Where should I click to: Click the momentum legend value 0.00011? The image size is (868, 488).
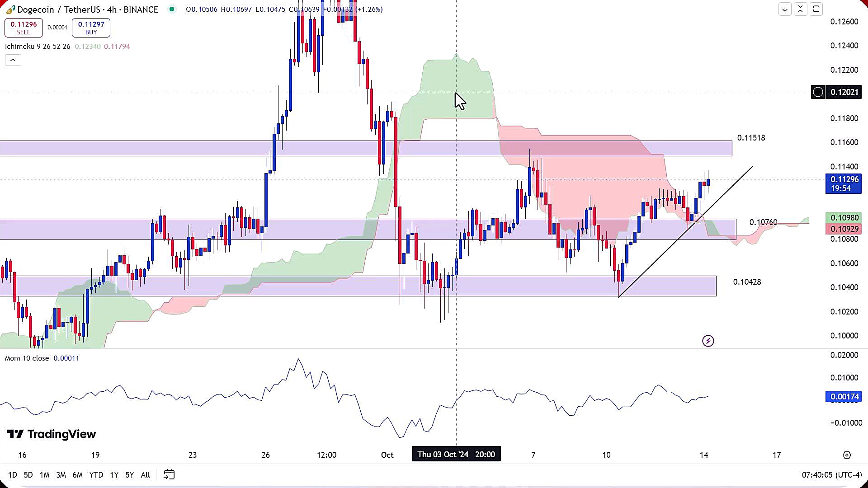[66, 358]
